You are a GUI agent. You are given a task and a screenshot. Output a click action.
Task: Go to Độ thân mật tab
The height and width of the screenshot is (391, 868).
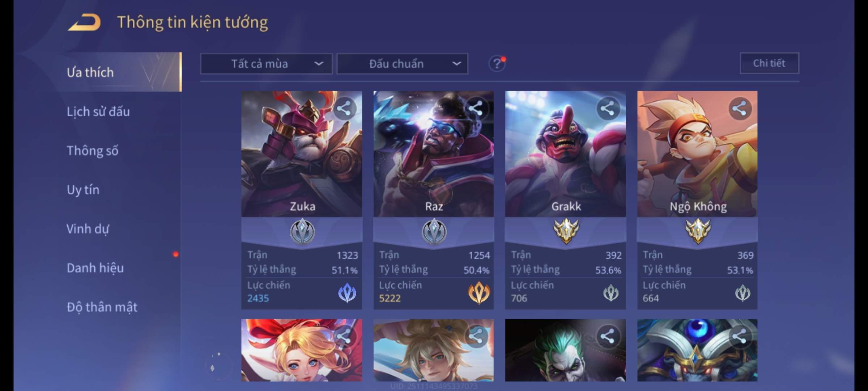coord(102,307)
